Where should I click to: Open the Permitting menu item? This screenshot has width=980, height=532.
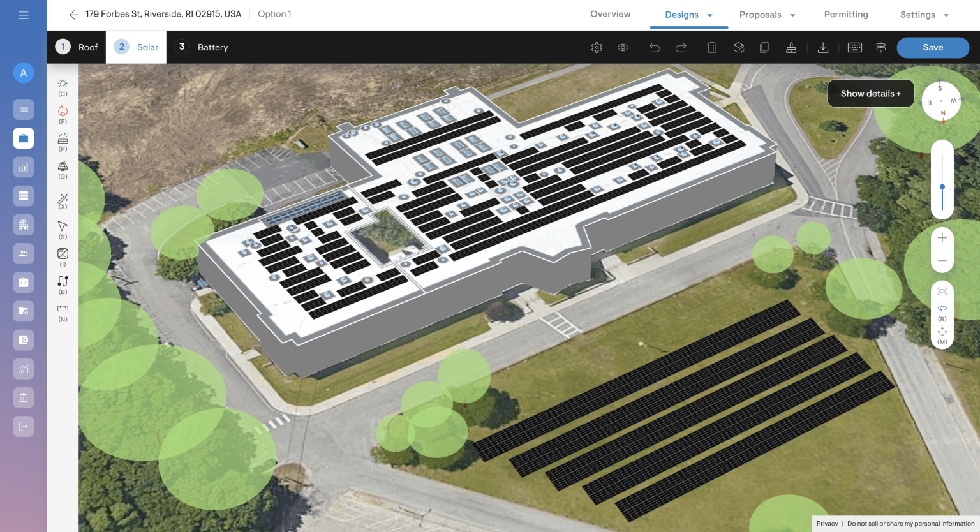846,14
